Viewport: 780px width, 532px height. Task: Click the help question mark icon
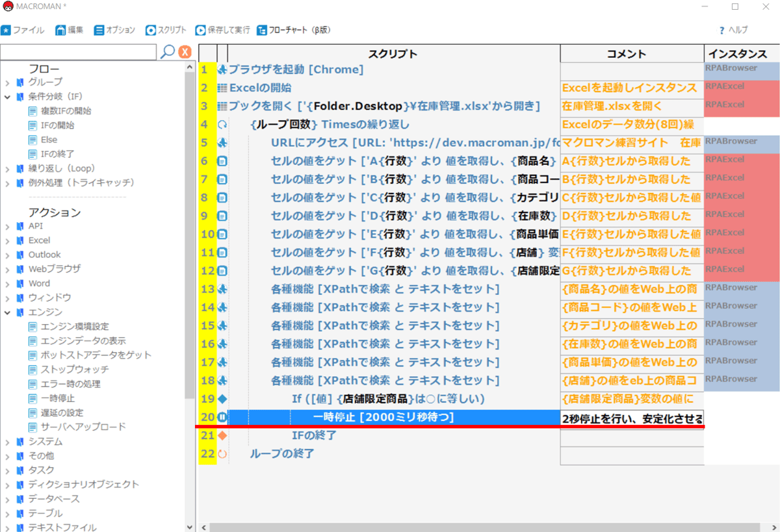pyautogui.click(x=721, y=30)
